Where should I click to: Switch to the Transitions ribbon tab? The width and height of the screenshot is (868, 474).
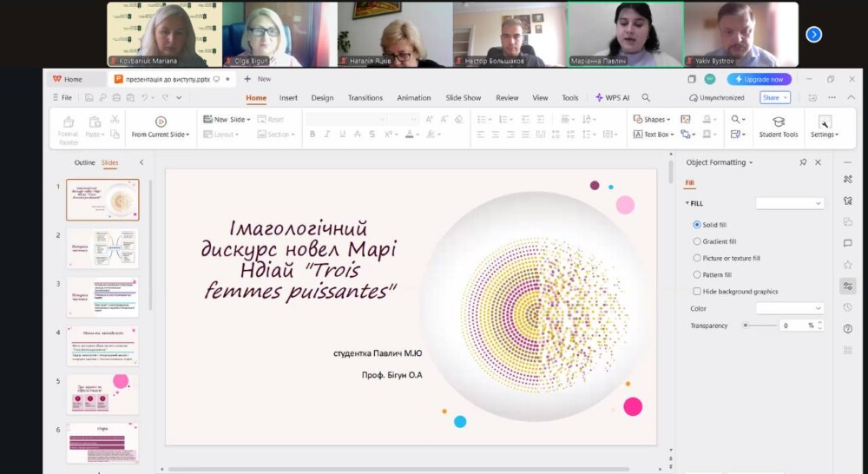[365, 98]
